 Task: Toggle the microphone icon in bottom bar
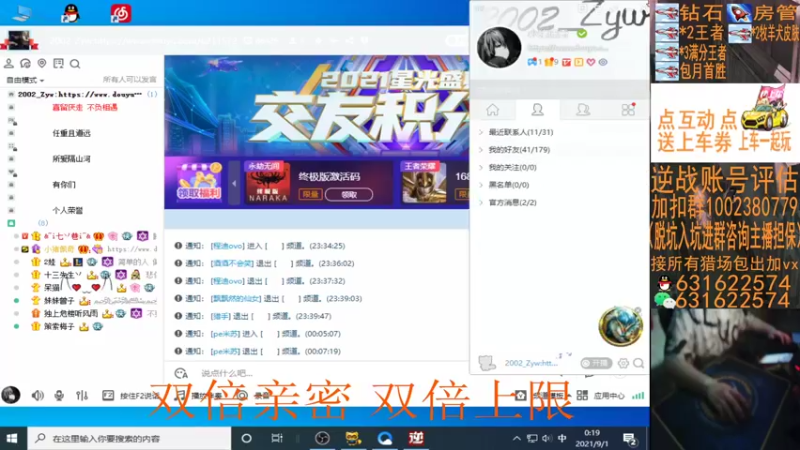point(59,395)
